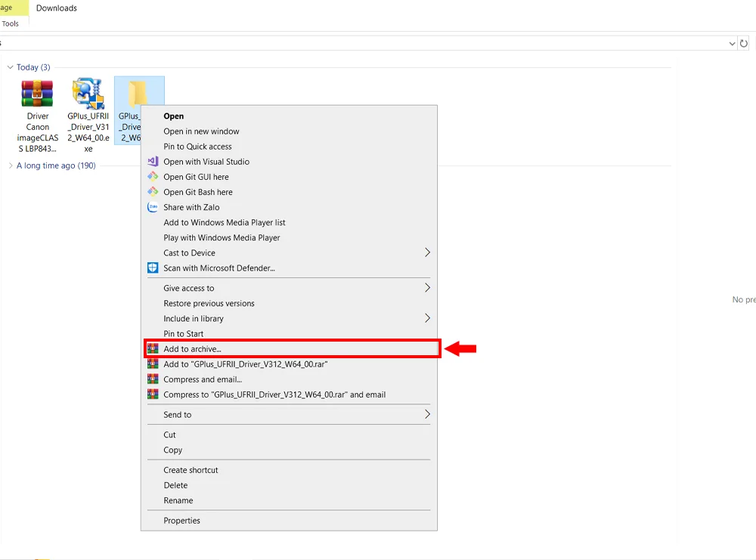Open the address bar history dropdown

[732, 43]
